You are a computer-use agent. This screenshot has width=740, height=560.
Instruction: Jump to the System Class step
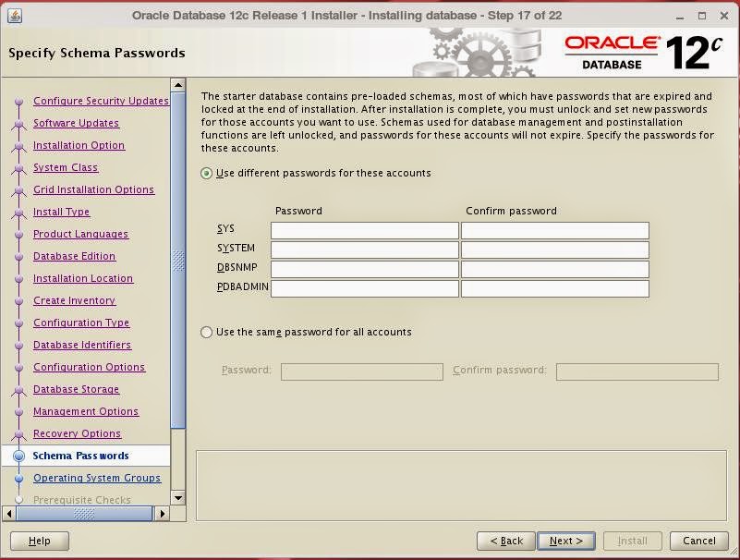pyautogui.click(x=66, y=167)
